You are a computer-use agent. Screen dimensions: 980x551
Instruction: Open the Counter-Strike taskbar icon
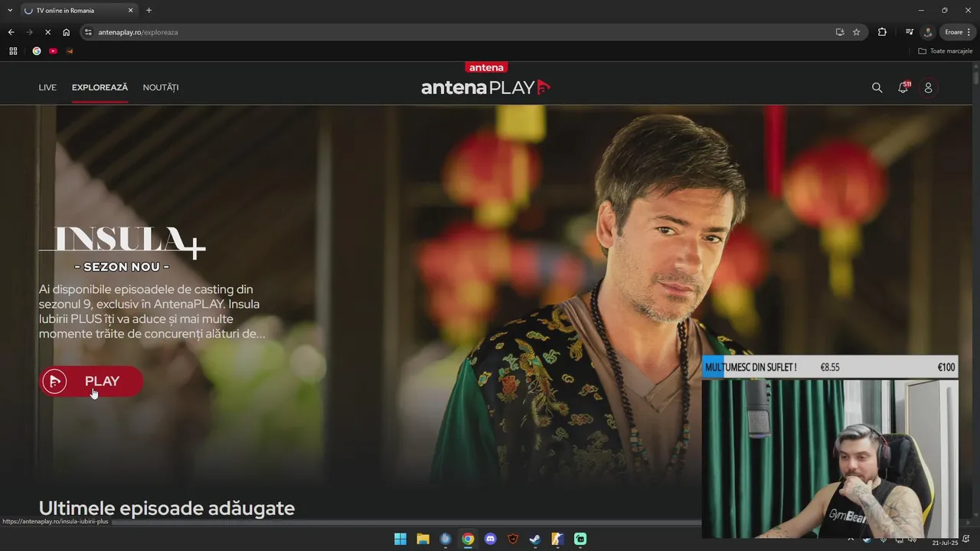pyautogui.click(x=557, y=539)
